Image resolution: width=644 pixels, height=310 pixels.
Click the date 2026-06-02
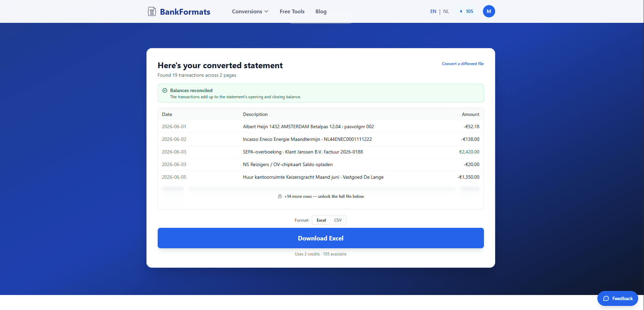click(x=174, y=139)
